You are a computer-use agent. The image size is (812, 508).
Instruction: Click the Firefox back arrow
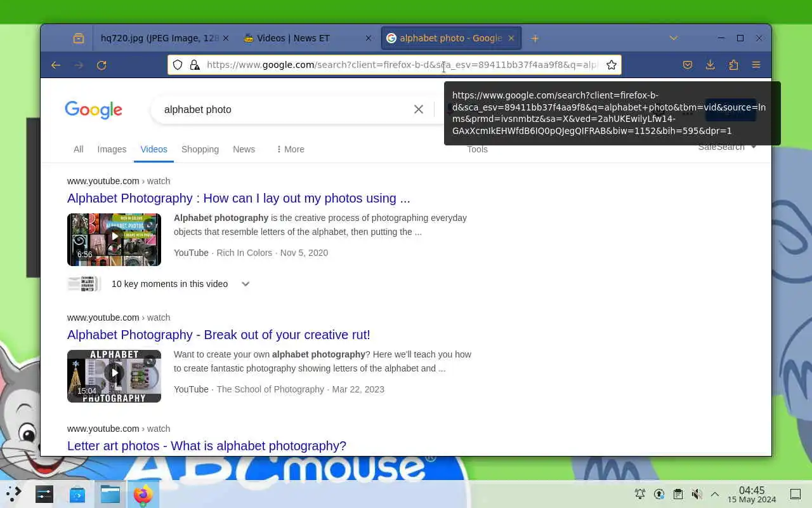pos(56,65)
